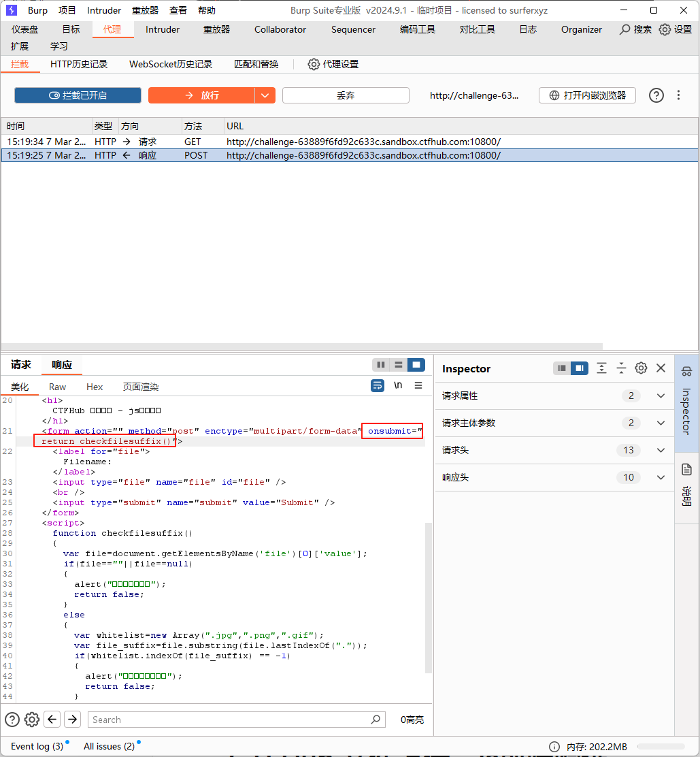Go to previous search match
This screenshot has height=757, width=700.
(x=52, y=720)
